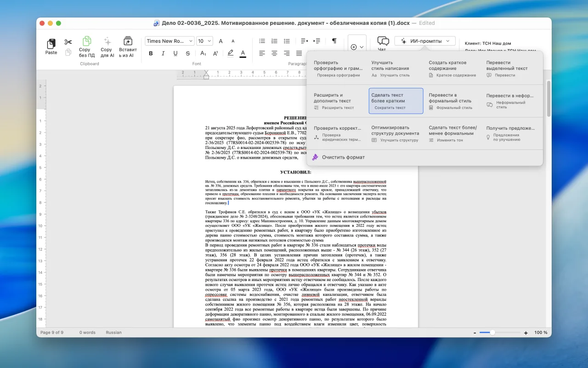The height and width of the screenshot is (368, 588).
Task: Expand the ИИ-промпты dropdown button
Action: [425, 41]
